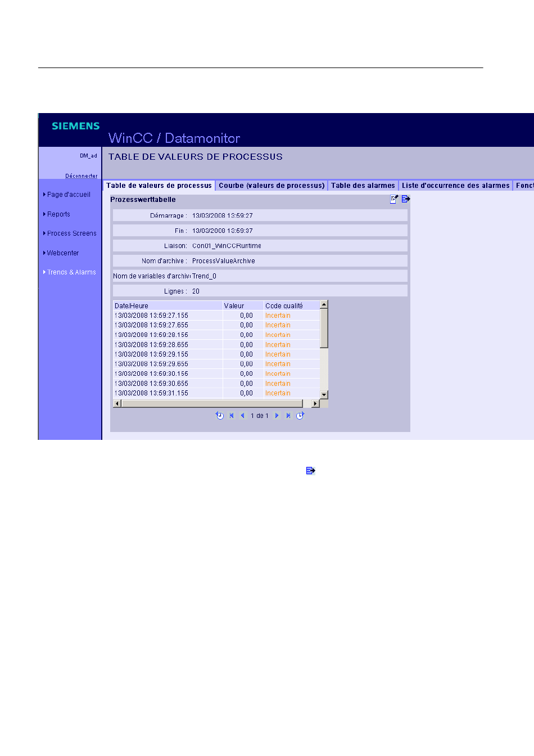Select the row timestamp 13/03/2008 13:59:29.155
Viewport: 534px width, 756px height.
click(151, 354)
